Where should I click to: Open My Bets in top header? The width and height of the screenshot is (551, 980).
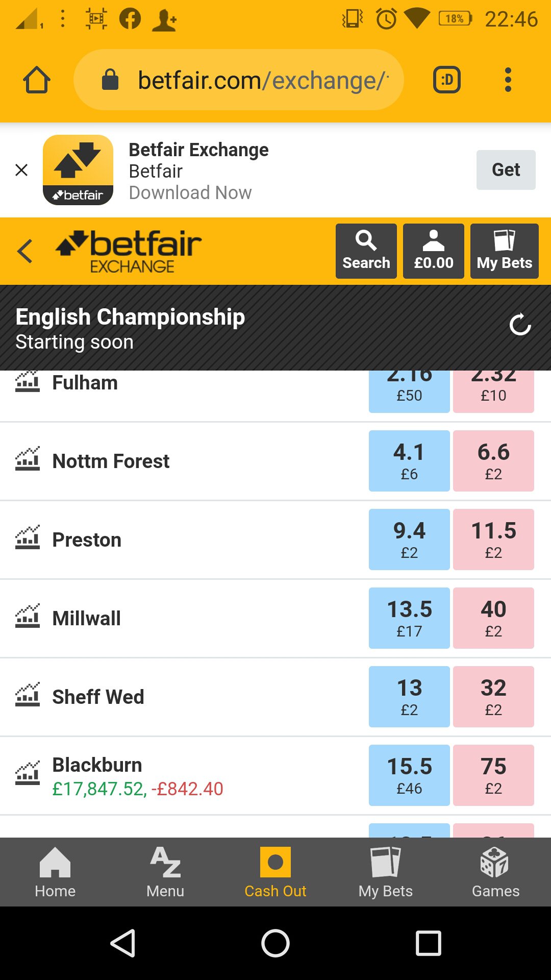(504, 251)
